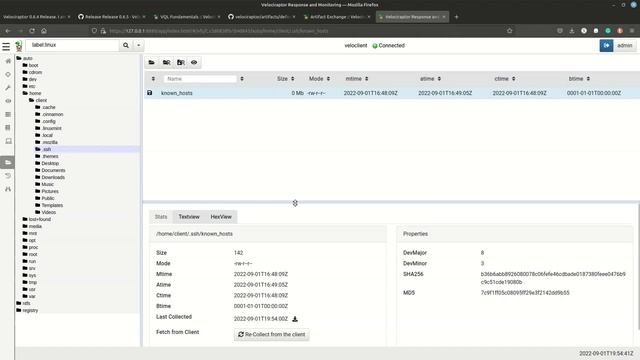
Task: Open the notebooks sidebar icon
Action: [x=8, y=128]
